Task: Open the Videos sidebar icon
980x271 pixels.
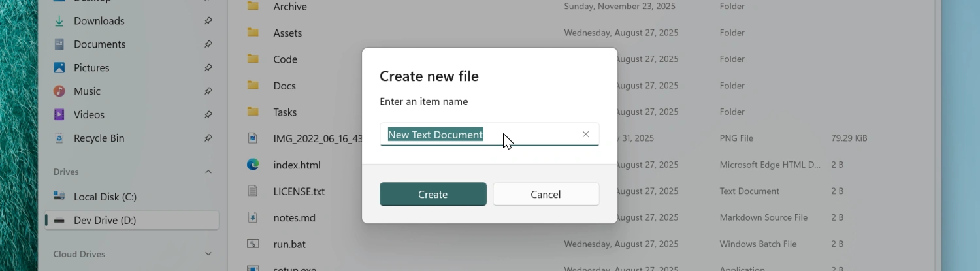Action: pyautogui.click(x=59, y=115)
